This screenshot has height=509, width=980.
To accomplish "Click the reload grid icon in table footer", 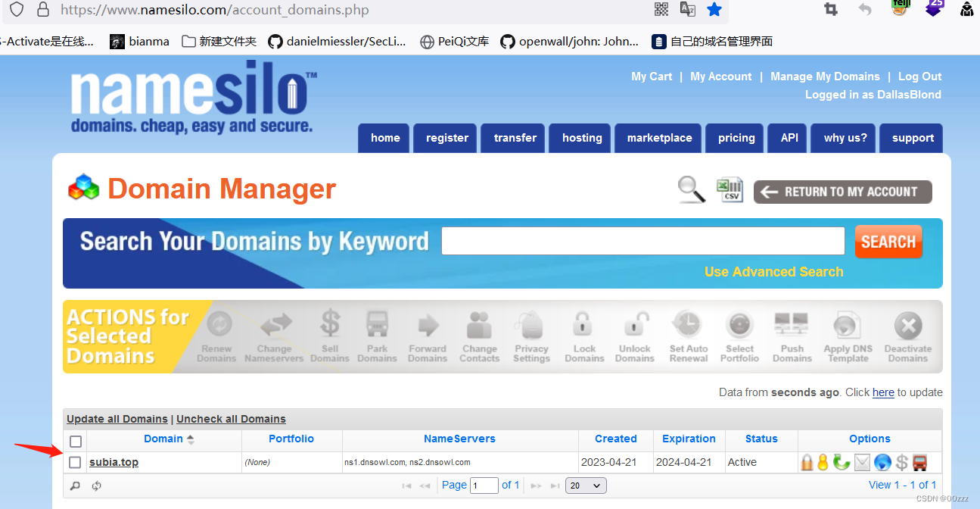I will (96, 486).
